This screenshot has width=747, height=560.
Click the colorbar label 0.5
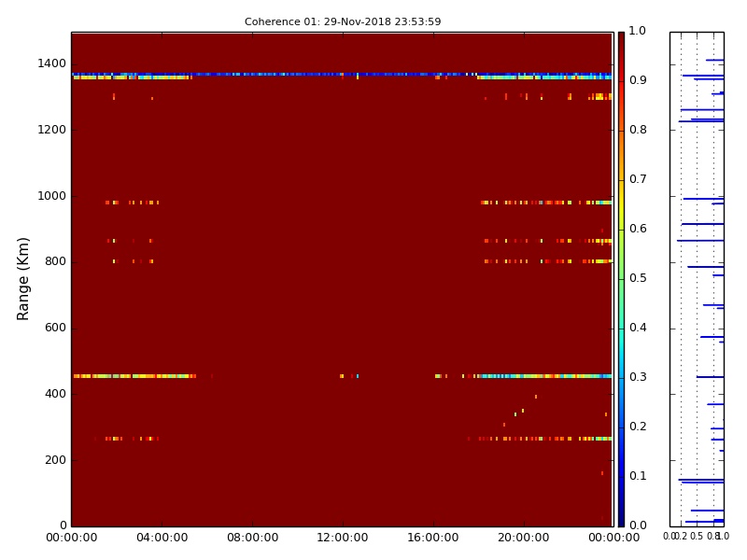point(638,278)
